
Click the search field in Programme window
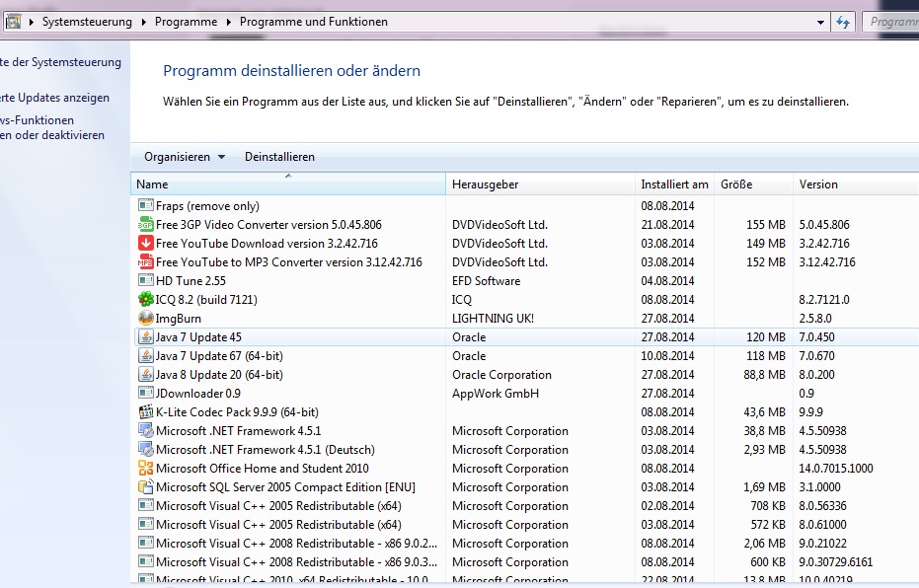890,23
